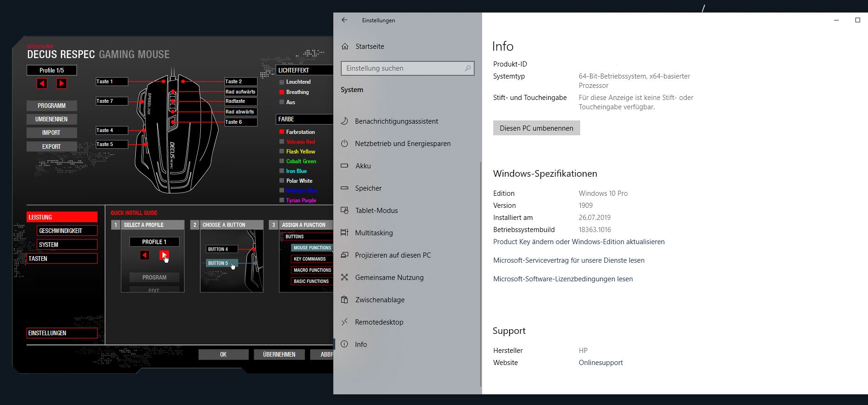Click the settings sidebar scrollbar
Screen dimensions: 868x405
(x=481, y=273)
